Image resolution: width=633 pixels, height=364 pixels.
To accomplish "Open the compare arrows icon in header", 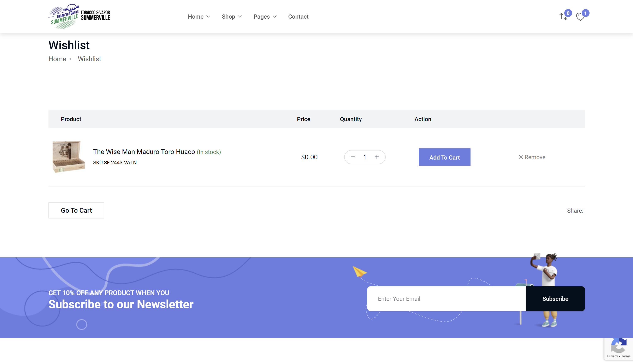I will (563, 17).
